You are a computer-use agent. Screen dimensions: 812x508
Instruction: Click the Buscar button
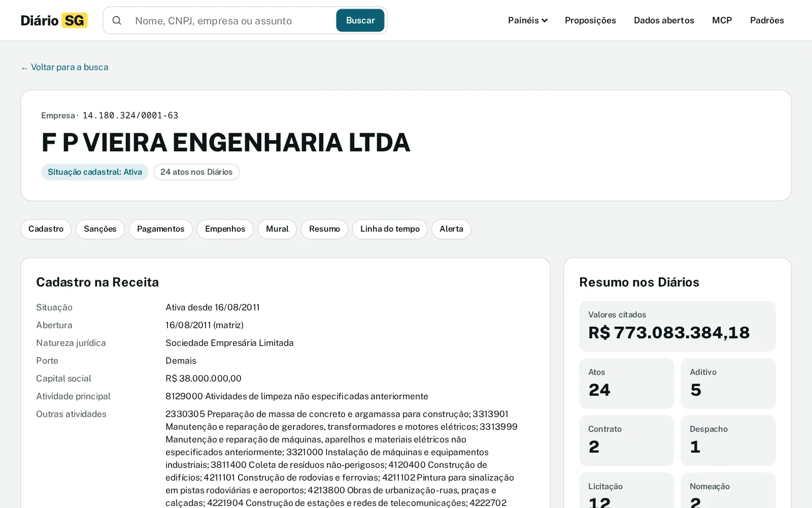point(360,20)
